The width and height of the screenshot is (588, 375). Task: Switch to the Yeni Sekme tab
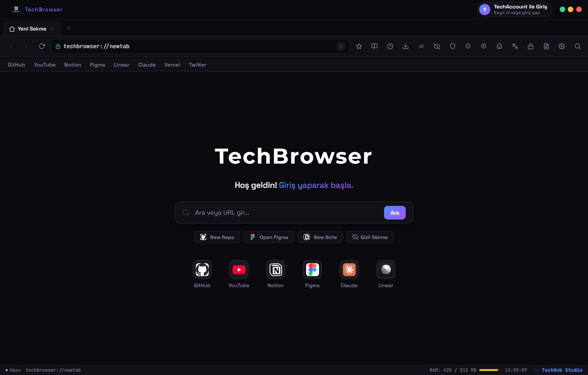point(32,29)
